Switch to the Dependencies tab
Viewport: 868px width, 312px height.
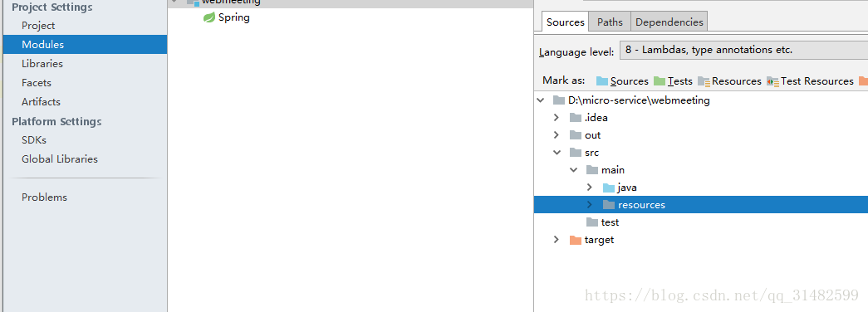669,22
